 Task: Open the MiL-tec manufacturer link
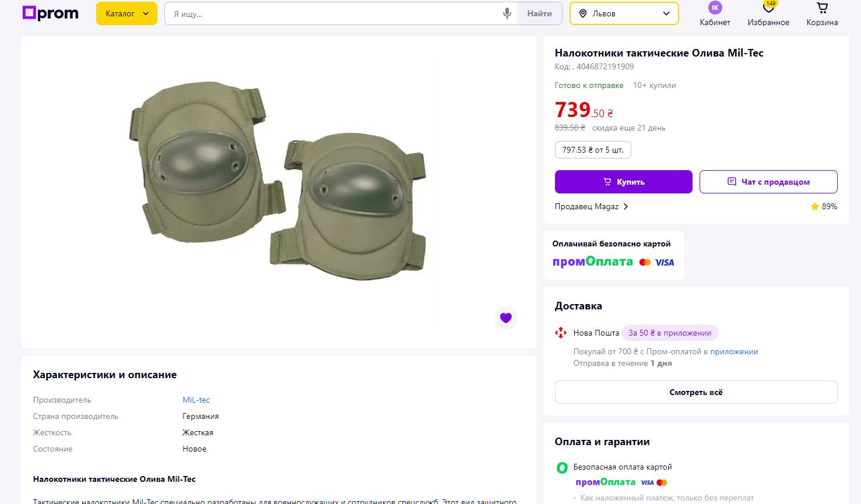pyautogui.click(x=196, y=400)
